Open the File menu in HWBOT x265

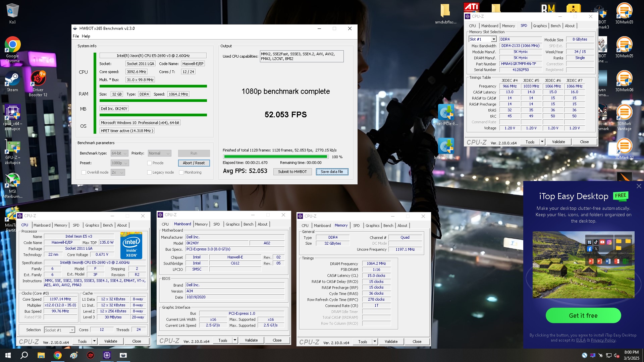76,36
